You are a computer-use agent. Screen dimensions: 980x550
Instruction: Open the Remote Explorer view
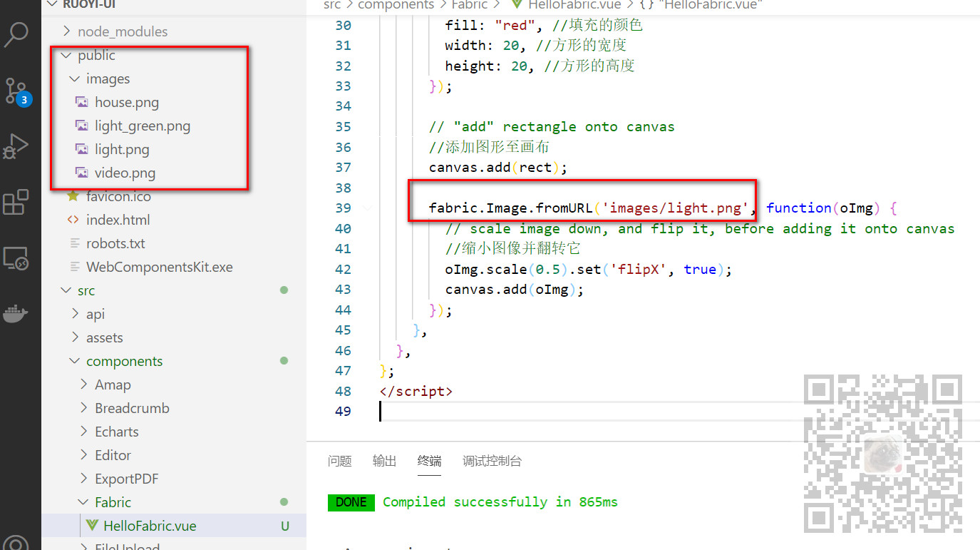pos(16,258)
